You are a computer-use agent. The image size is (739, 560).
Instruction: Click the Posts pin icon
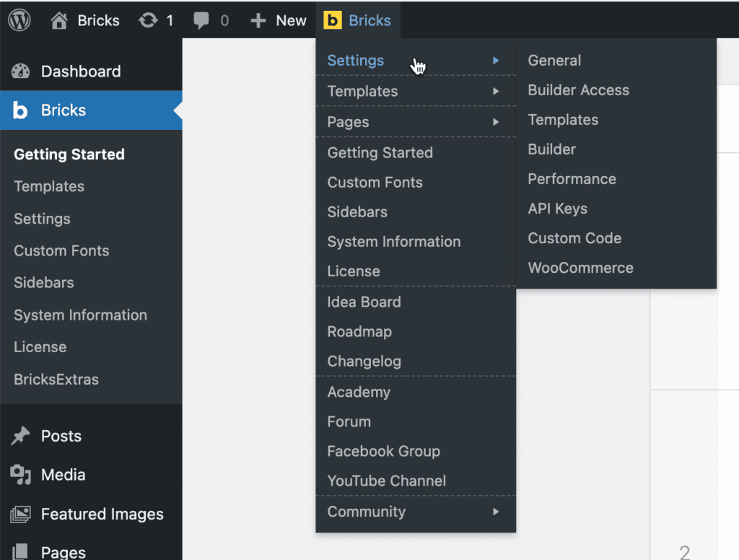click(20, 436)
